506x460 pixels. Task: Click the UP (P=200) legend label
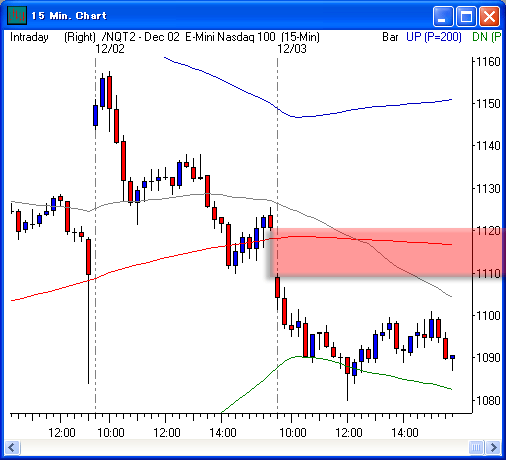(434, 37)
